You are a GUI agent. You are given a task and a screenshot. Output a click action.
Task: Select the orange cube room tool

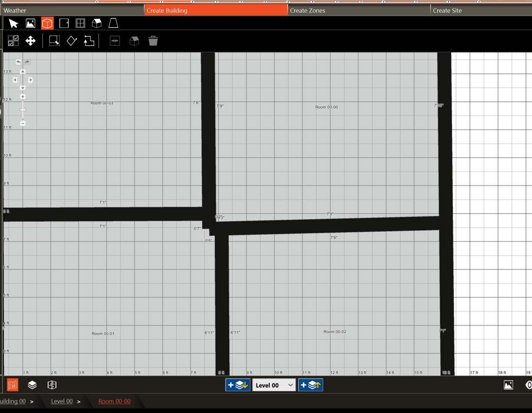coord(47,23)
